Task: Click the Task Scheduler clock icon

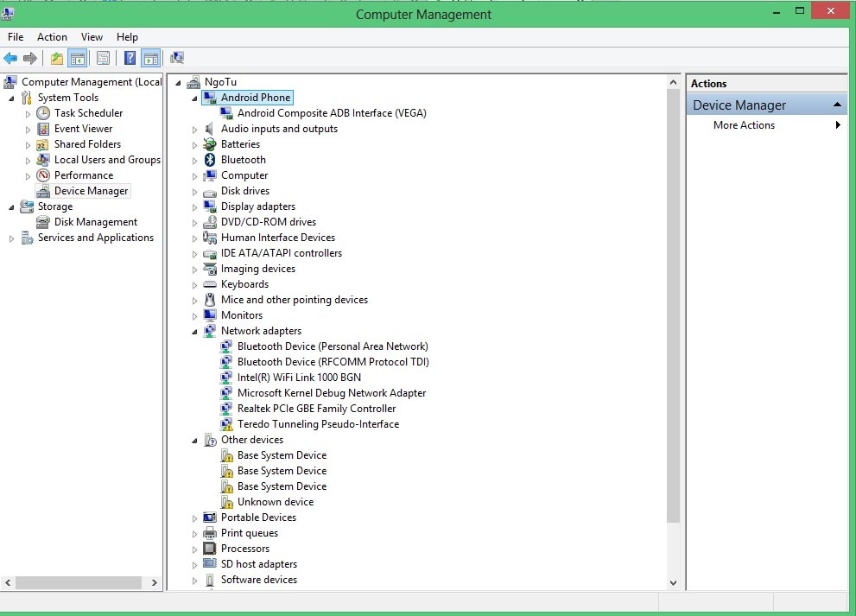Action: pos(43,113)
